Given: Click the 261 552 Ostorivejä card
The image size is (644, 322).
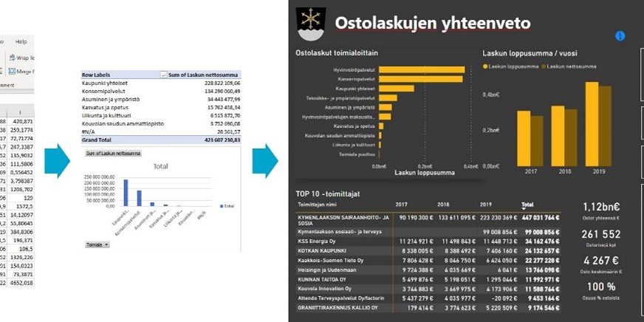Looking at the screenshot, I should [600, 239].
